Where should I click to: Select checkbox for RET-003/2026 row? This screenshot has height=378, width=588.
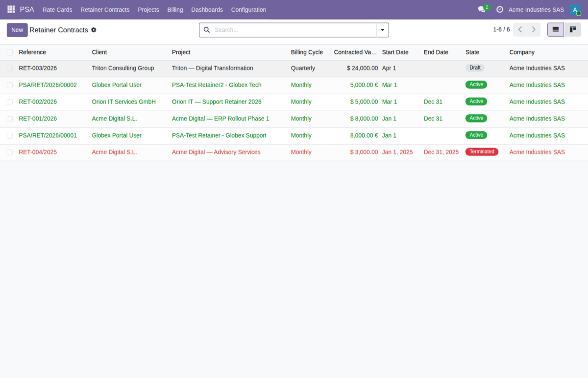(10, 68)
